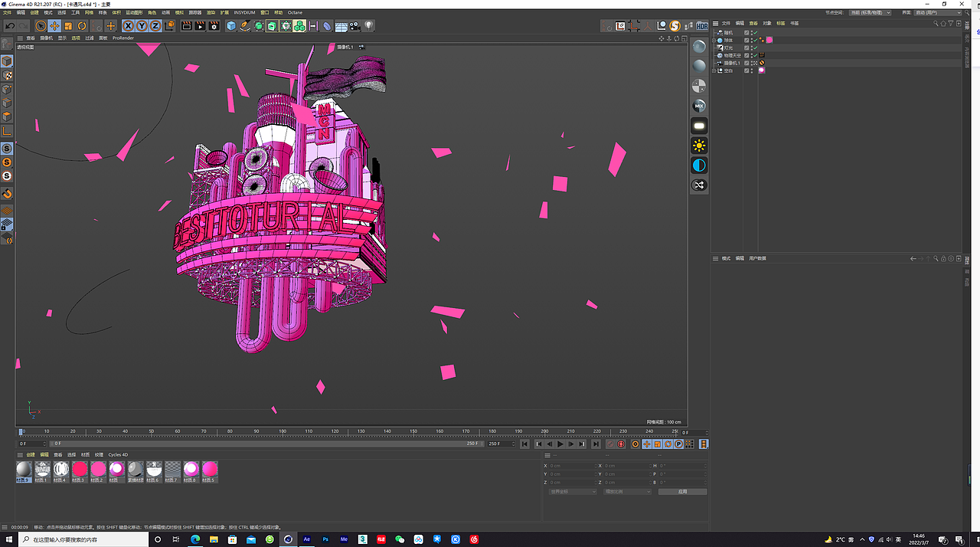Open the Cycles 4D material menu
Viewport: 980px width, 547px height.
pyautogui.click(x=118, y=454)
